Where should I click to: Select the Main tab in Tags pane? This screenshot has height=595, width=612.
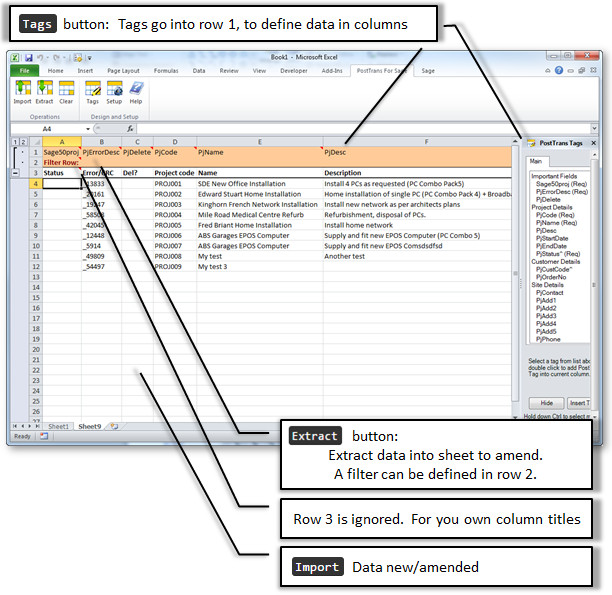point(536,161)
